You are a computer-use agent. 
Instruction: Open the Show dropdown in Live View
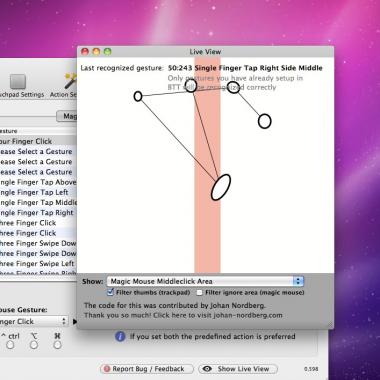click(205, 281)
